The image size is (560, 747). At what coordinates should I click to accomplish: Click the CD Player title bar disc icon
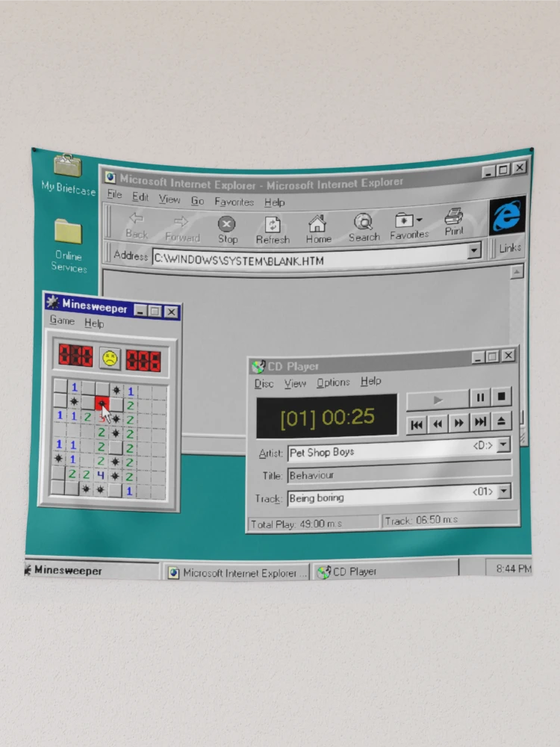click(x=258, y=366)
